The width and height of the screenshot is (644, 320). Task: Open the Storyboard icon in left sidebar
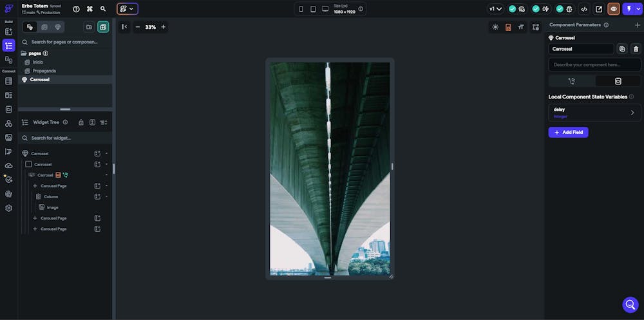[x=8, y=60]
